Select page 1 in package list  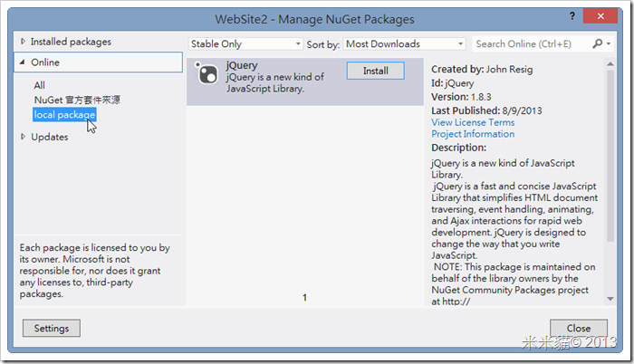click(x=304, y=298)
